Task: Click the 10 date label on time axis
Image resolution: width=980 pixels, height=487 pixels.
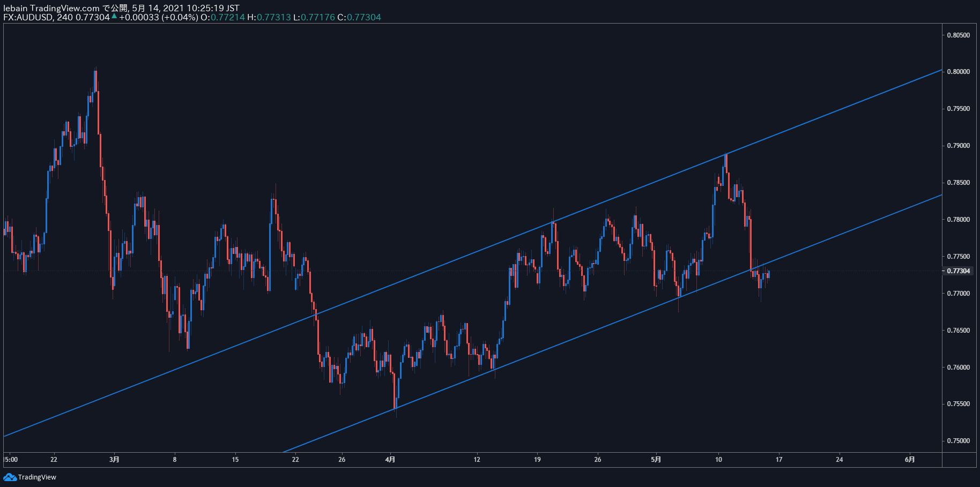Action: click(x=719, y=459)
